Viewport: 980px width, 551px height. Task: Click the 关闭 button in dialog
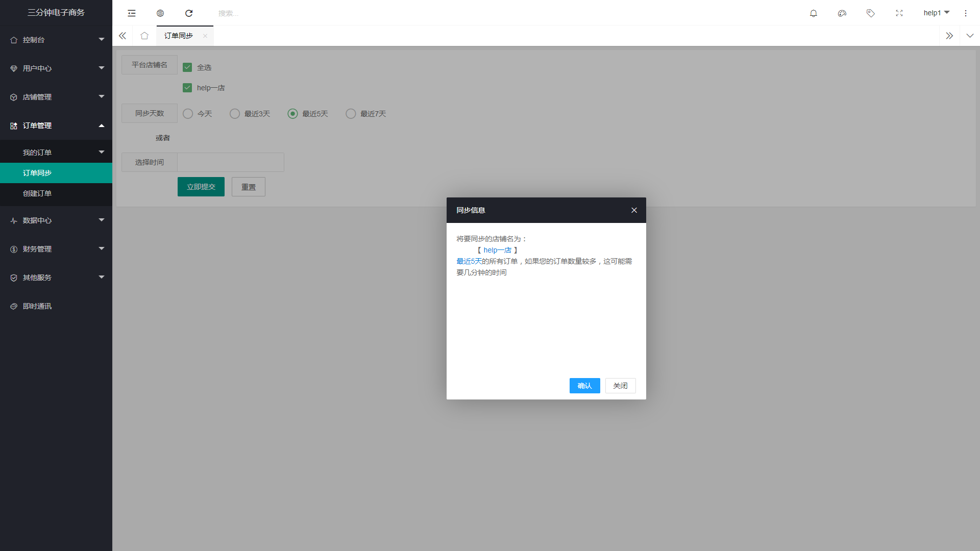pyautogui.click(x=620, y=386)
